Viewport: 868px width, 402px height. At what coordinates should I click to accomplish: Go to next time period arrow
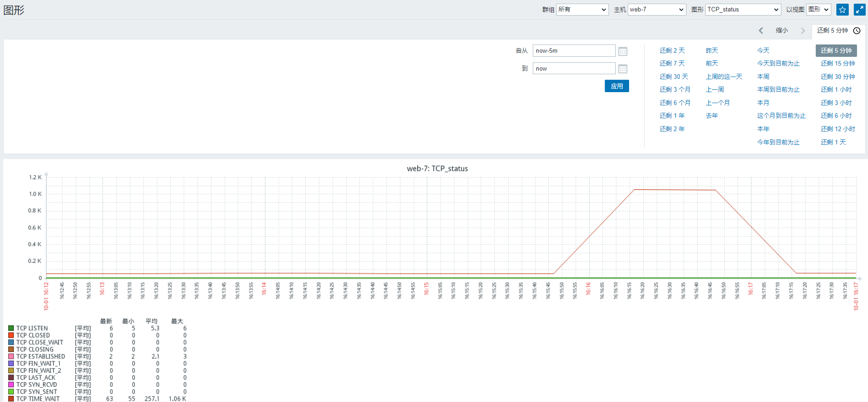tap(803, 31)
